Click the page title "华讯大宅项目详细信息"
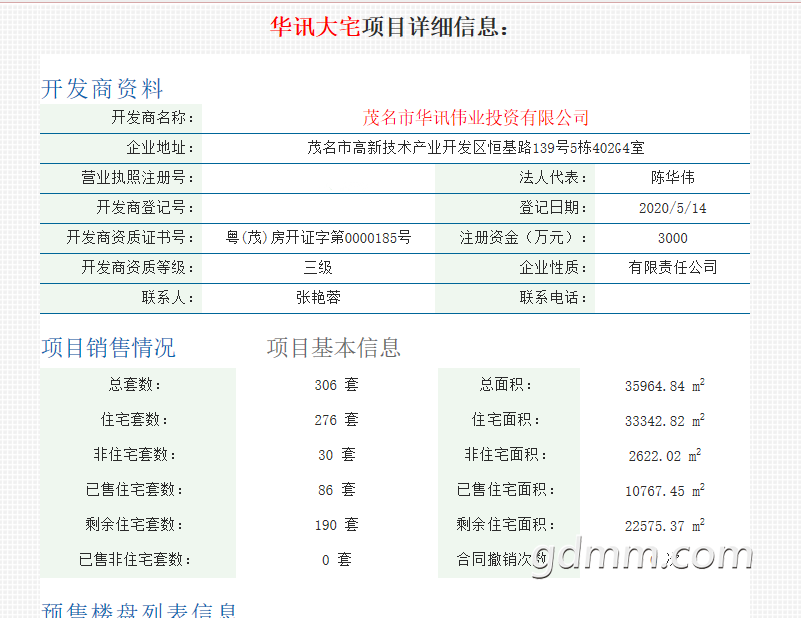 point(389,27)
